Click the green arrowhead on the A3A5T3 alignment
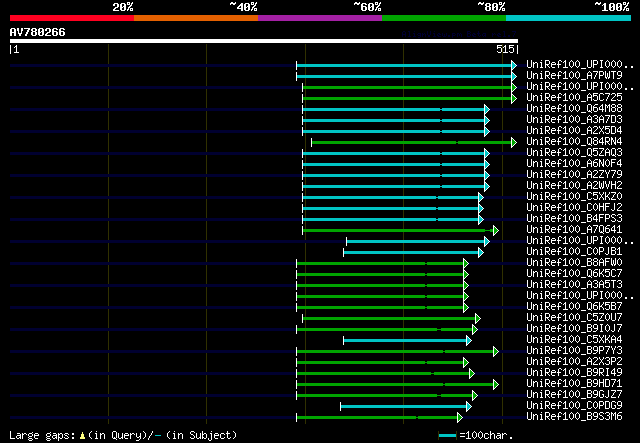Screen dimensions: 640x443 (466, 285)
